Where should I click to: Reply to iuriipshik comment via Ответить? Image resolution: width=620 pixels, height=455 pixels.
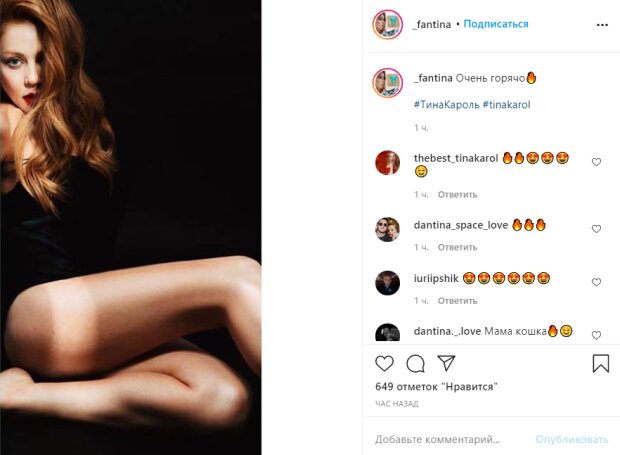click(x=457, y=301)
